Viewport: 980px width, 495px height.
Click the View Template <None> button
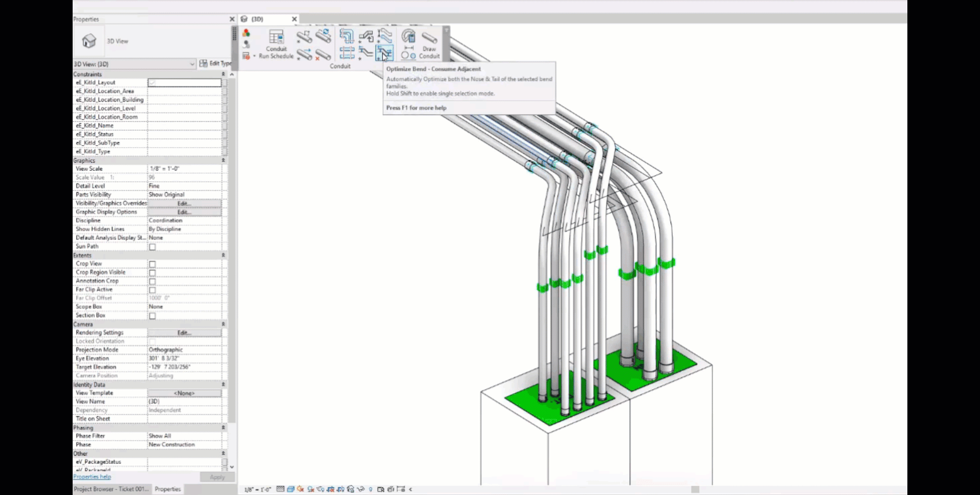coord(185,393)
